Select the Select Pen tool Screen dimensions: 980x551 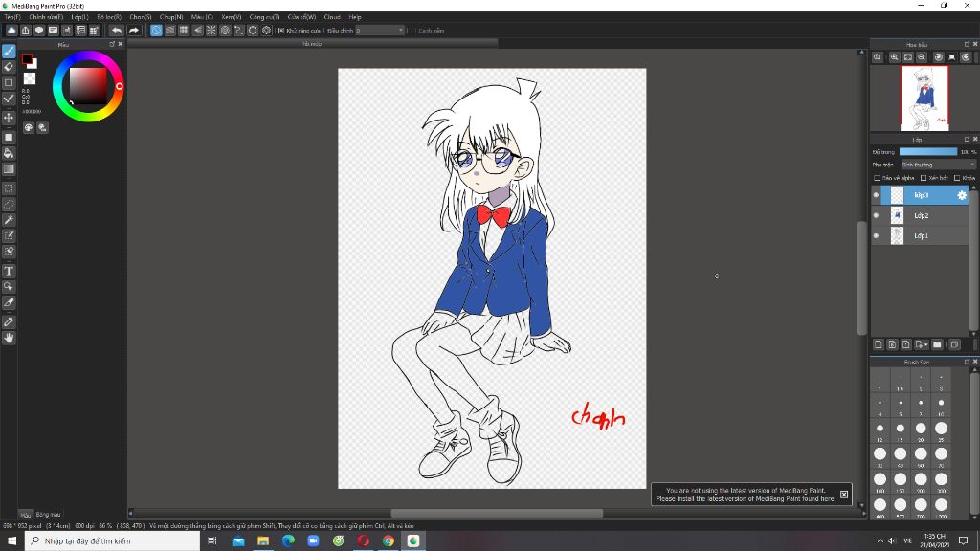[9, 235]
